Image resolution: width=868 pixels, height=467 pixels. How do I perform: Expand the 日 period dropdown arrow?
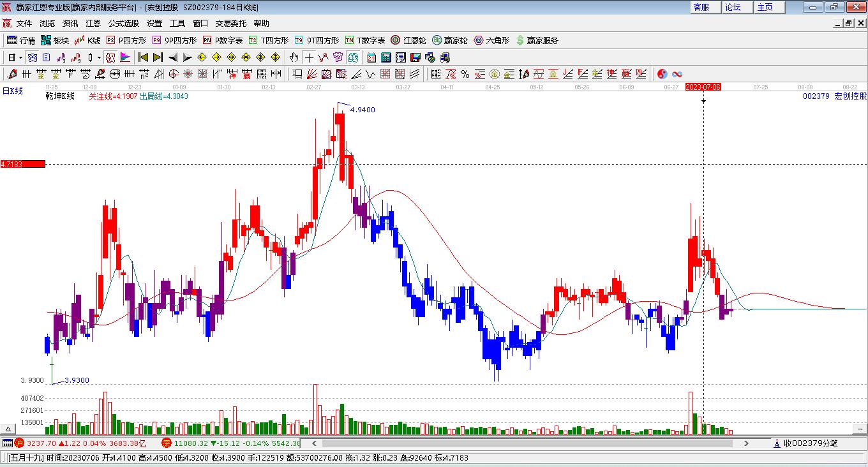click(20, 57)
